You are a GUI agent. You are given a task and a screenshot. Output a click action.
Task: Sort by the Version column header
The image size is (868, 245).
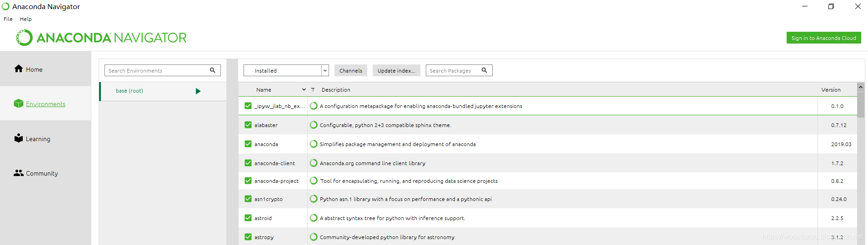(x=831, y=90)
